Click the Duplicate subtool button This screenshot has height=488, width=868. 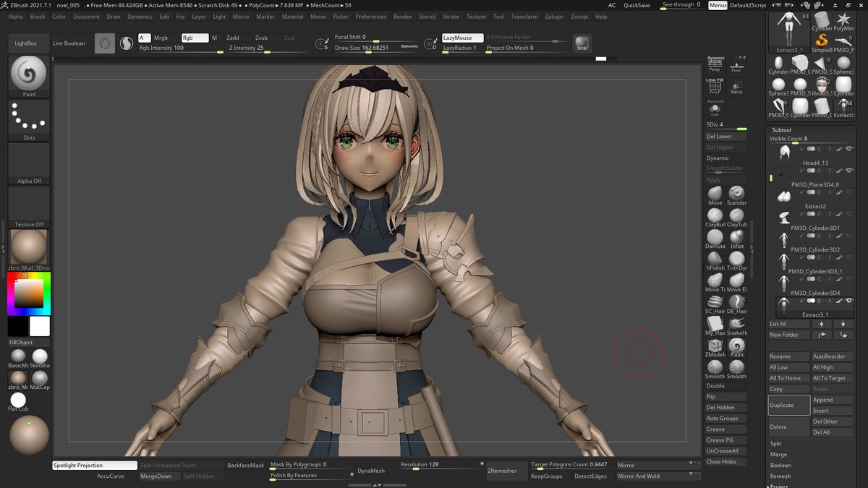[x=788, y=405]
